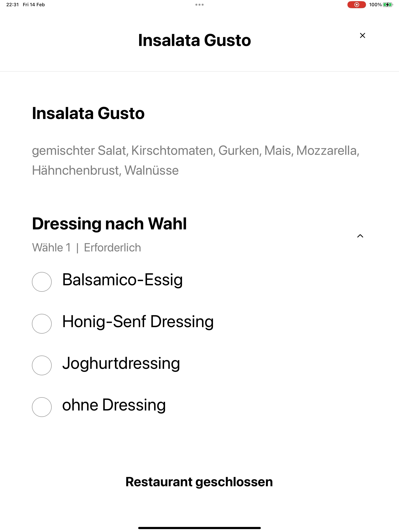This screenshot has height=532, width=399.
Task: Pick the Joghurtdressing radio option
Action: [x=42, y=365]
